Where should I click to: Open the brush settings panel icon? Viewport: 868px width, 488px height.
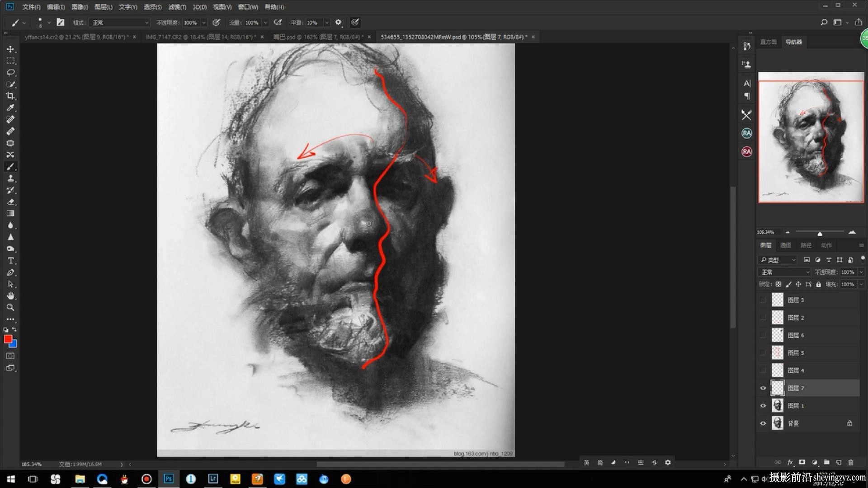pyautogui.click(x=61, y=22)
